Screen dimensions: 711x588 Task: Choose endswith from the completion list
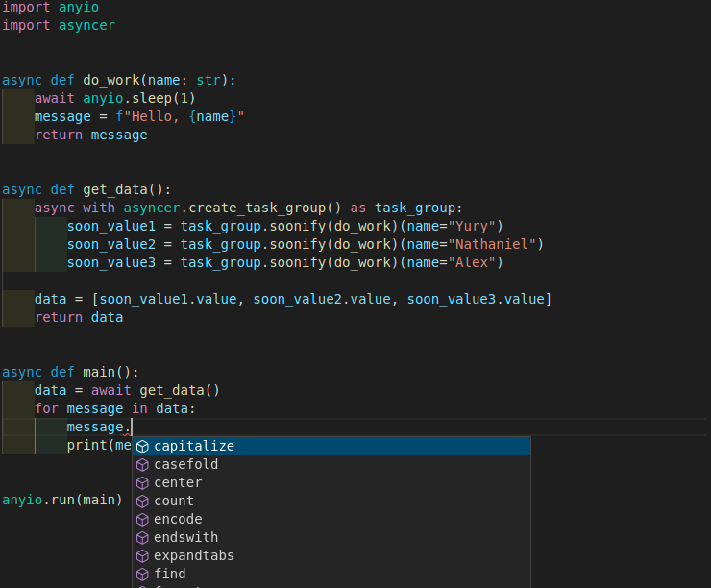[x=185, y=538]
